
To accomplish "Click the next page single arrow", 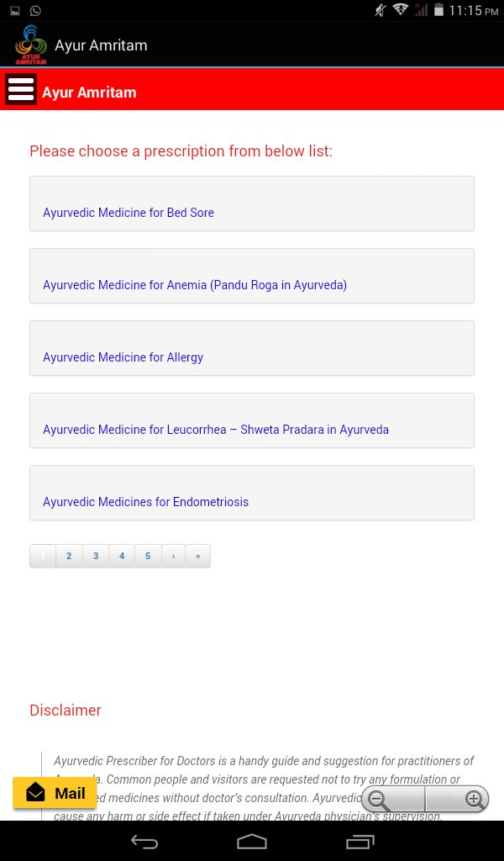I will click(173, 556).
